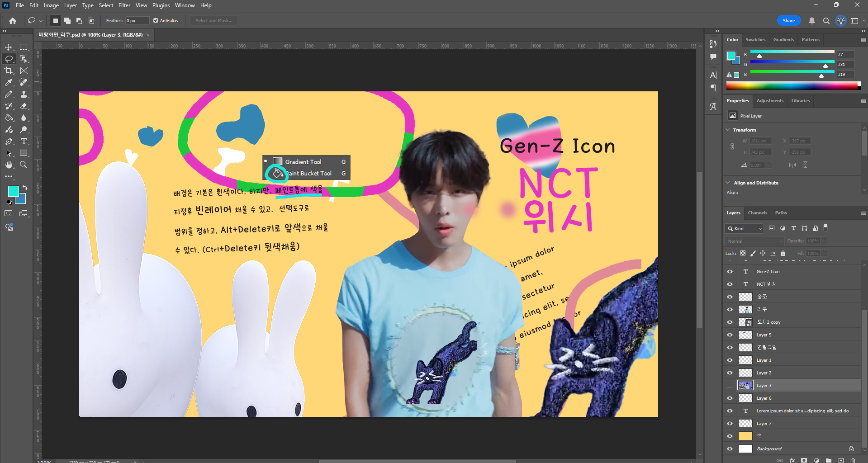
Task: Select the Hand tool
Action: (x=9, y=165)
